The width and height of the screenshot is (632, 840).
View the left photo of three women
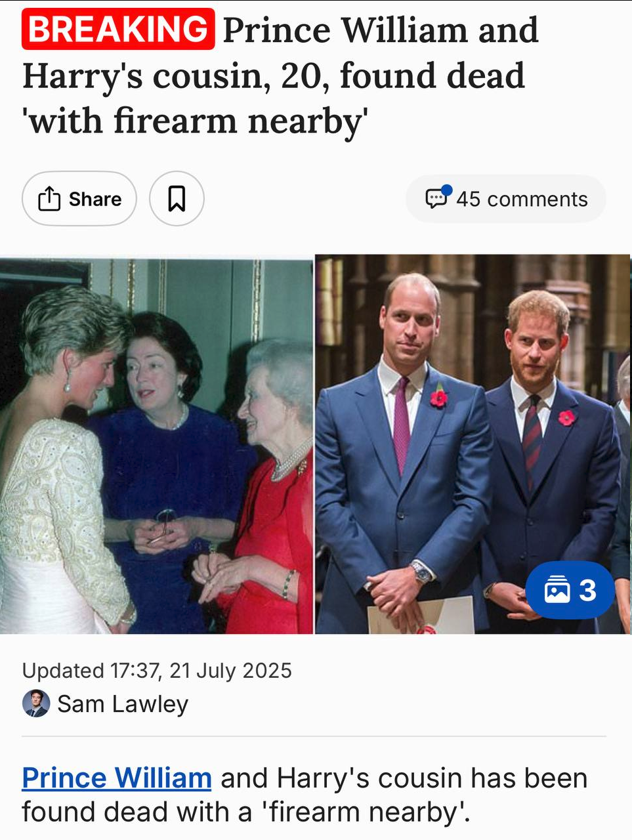click(x=156, y=444)
